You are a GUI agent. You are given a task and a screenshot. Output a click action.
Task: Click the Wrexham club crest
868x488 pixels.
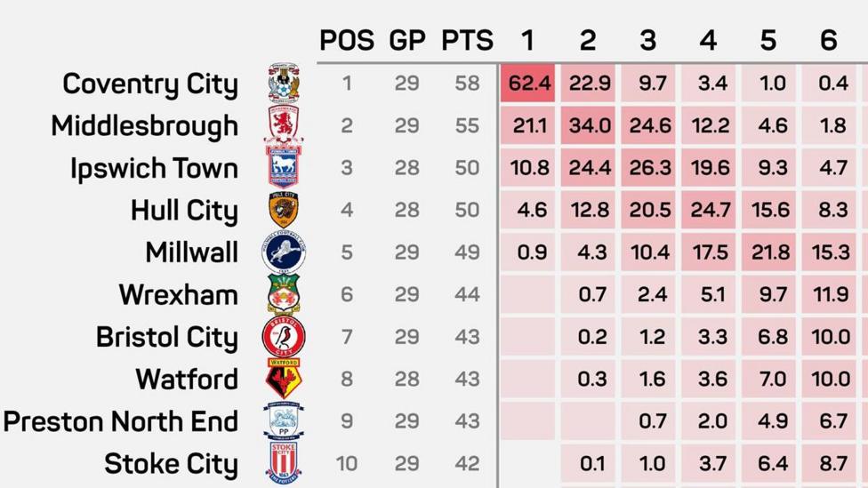click(284, 294)
